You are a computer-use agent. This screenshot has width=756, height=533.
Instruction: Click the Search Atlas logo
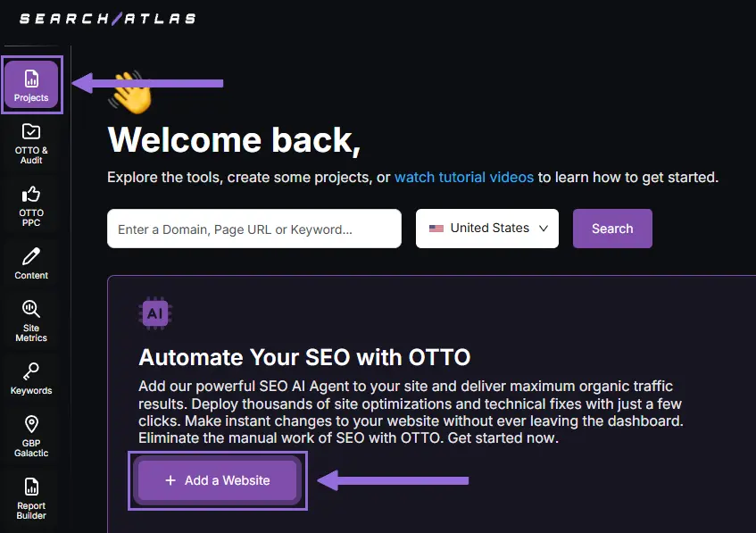107,18
